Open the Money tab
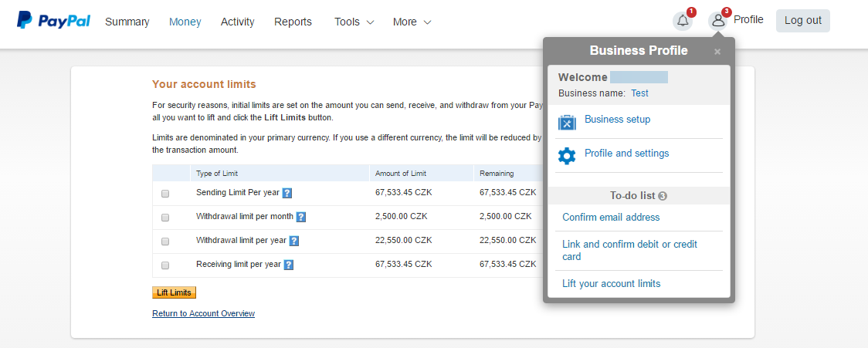This screenshot has height=348, width=868. 185,22
